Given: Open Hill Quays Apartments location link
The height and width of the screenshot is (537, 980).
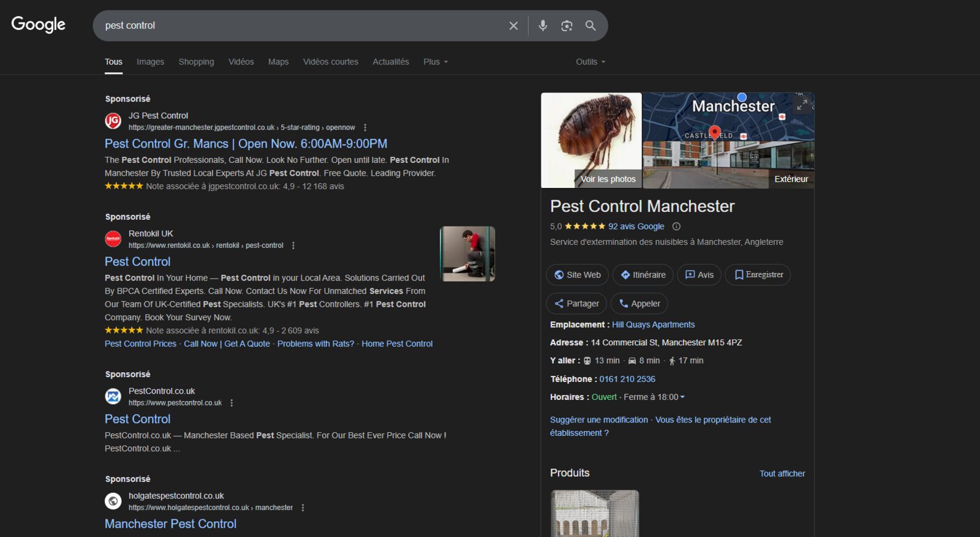Looking at the screenshot, I should click(x=653, y=325).
